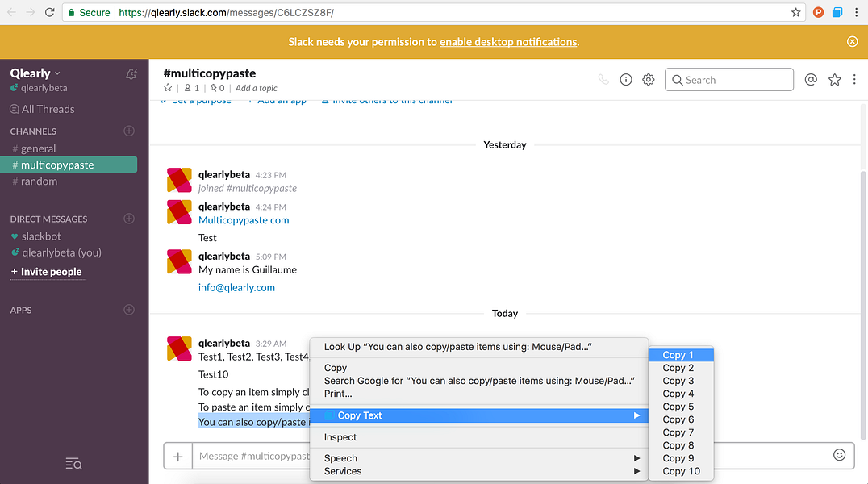Open more items vertical dots in the header
Image resolution: width=868 pixels, height=484 pixels.
tap(854, 80)
